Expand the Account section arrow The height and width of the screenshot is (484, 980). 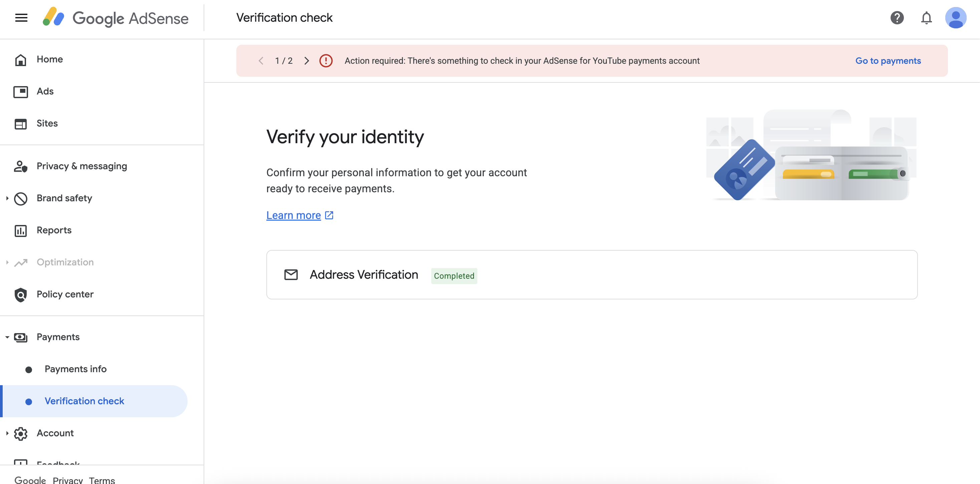[x=7, y=433]
